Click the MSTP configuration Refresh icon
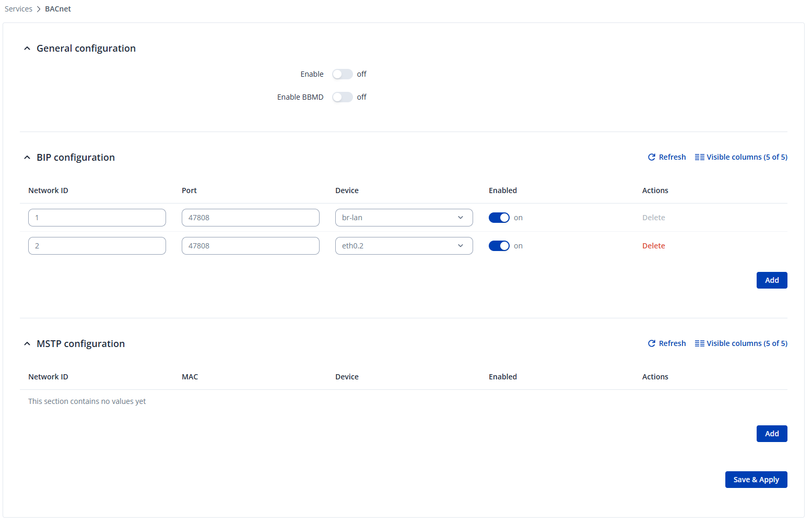812x525 pixels. (x=651, y=343)
